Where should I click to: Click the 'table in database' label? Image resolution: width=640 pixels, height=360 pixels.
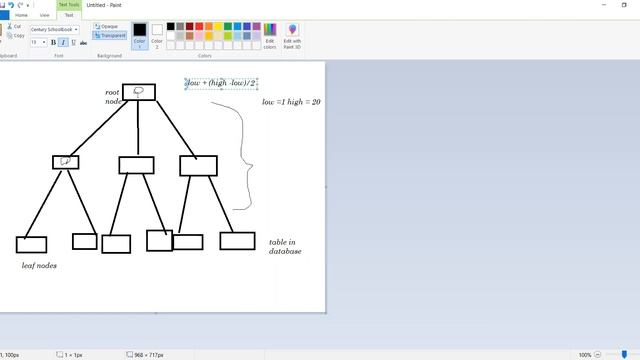(285, 247)
